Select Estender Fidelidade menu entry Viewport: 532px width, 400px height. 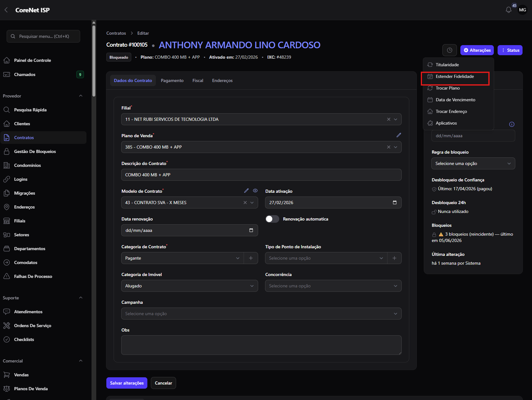[x=458, y=76]
